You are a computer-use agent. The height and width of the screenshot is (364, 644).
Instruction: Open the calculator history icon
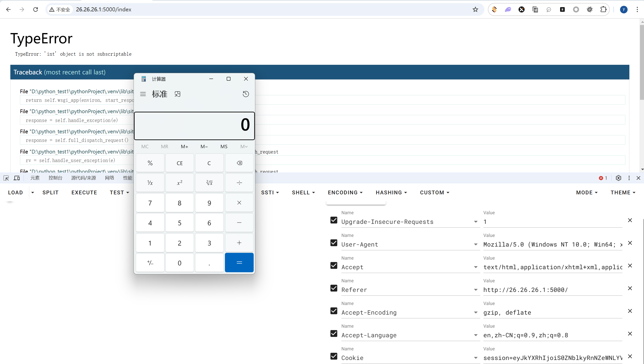tap(246, 94)
